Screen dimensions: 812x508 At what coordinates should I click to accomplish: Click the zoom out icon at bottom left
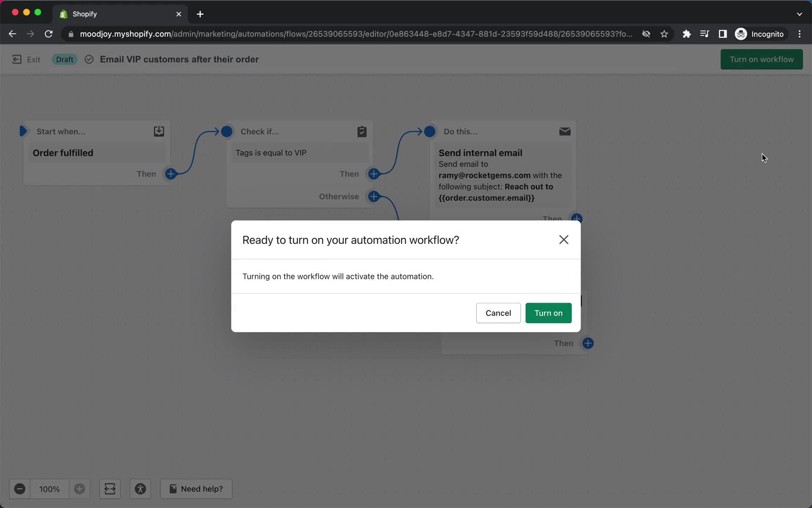pos(19,489)
